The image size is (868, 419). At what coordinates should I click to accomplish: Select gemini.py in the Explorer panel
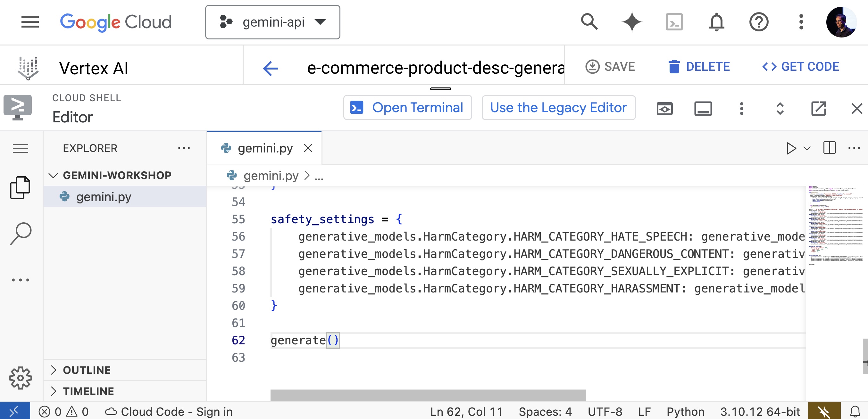tap(104, 197)
